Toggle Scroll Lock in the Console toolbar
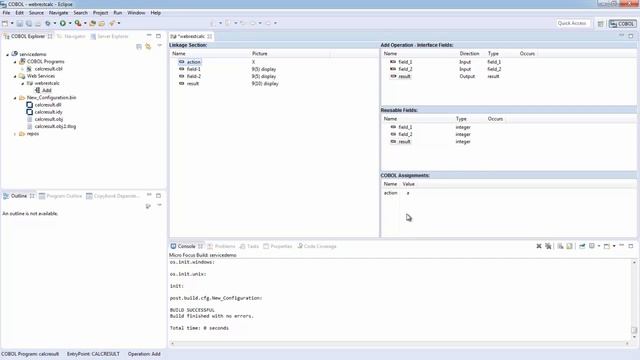The height and width of the screenshot is (360, 640). (569, 246)
